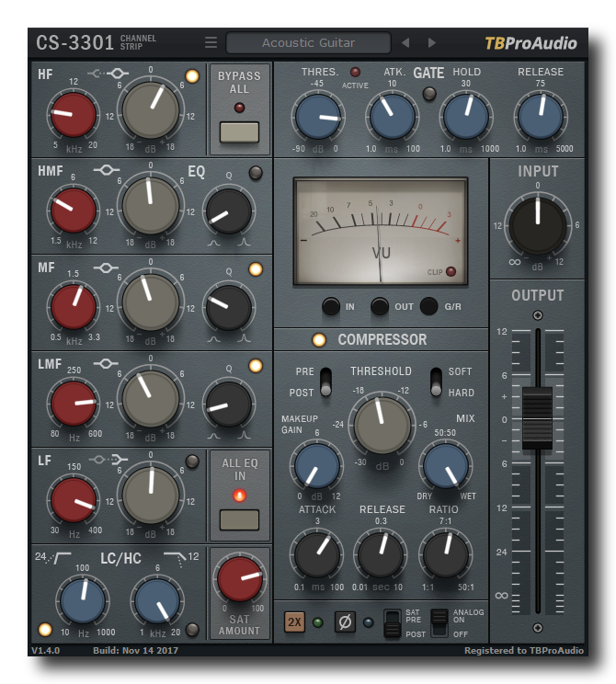Go to previous preset with left arrow

point(405,42)
